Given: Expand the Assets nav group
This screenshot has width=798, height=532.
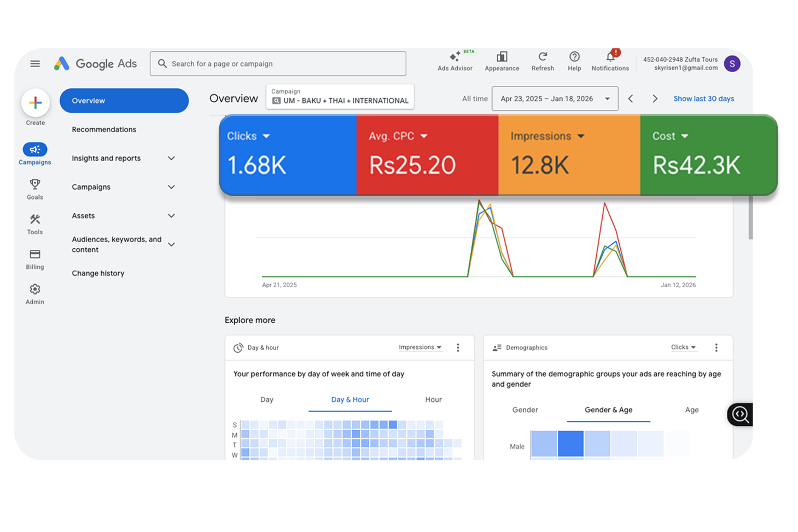Looking at the screenshot, I should tap(171, 216).
